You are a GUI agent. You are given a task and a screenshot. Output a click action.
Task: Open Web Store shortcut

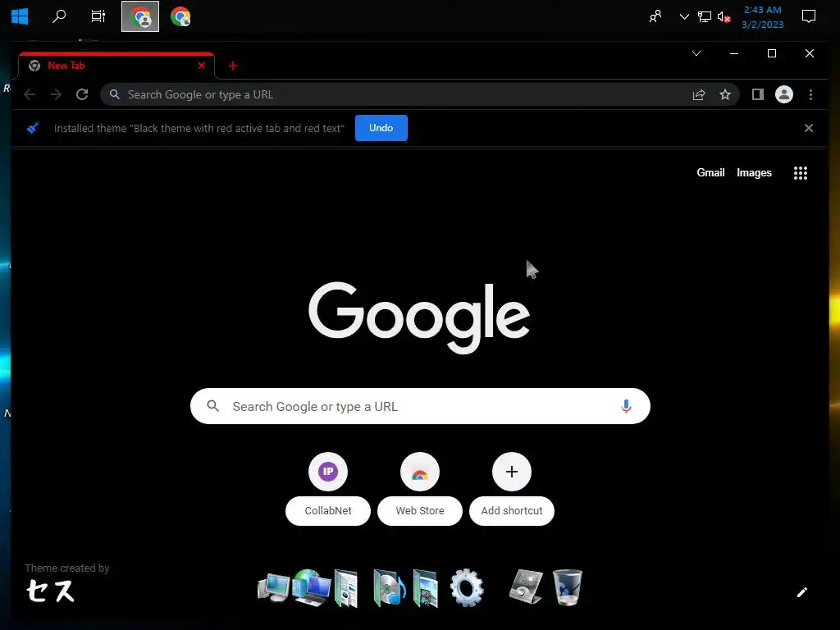click(420, 489)
